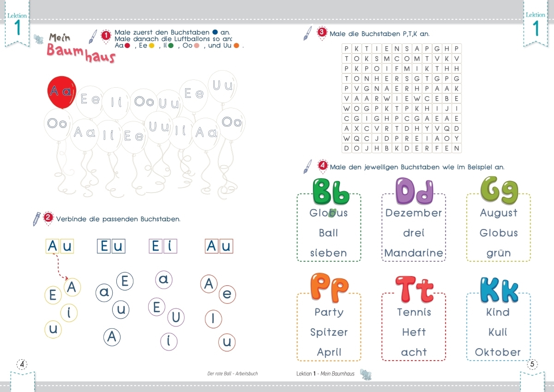Click the word Spitzer

329,332
